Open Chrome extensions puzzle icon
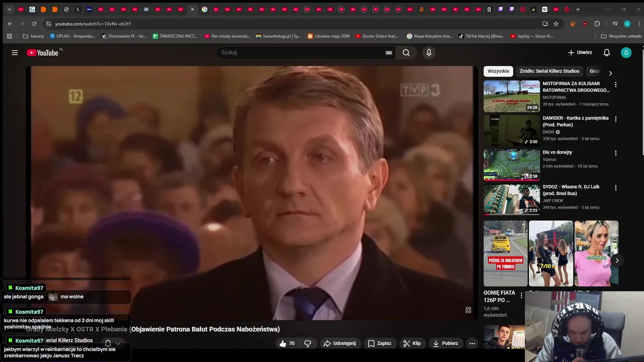 pos(597,24)
